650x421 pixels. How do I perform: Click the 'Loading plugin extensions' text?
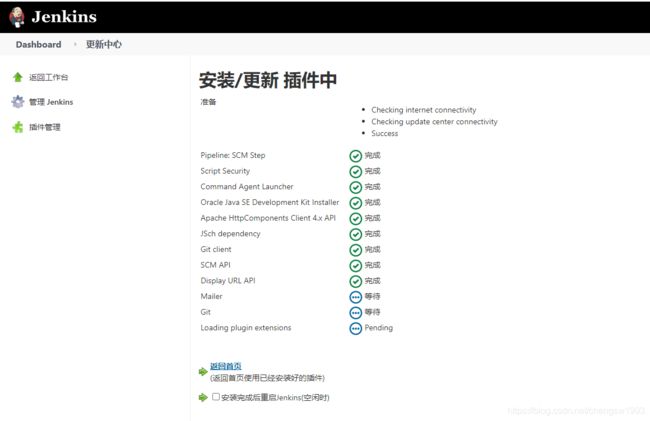(x=246, y=328)
